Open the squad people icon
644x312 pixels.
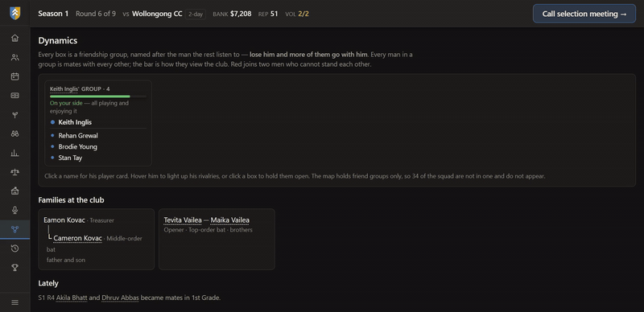point(14,57)
